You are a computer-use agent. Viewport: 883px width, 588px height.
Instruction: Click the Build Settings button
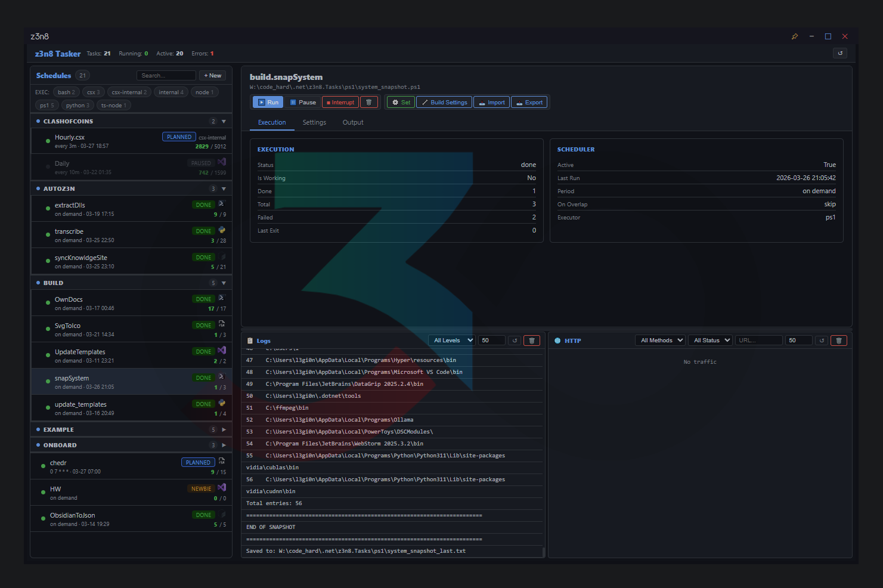tap(444, 103)
